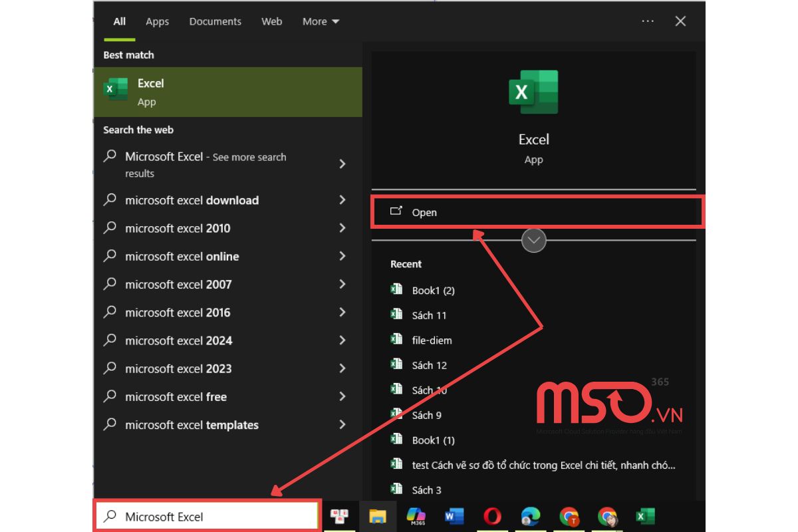Expand arrow for microsoft excel 2007
The width and height of the screenshot is (798, 532).
pos(342,284)
